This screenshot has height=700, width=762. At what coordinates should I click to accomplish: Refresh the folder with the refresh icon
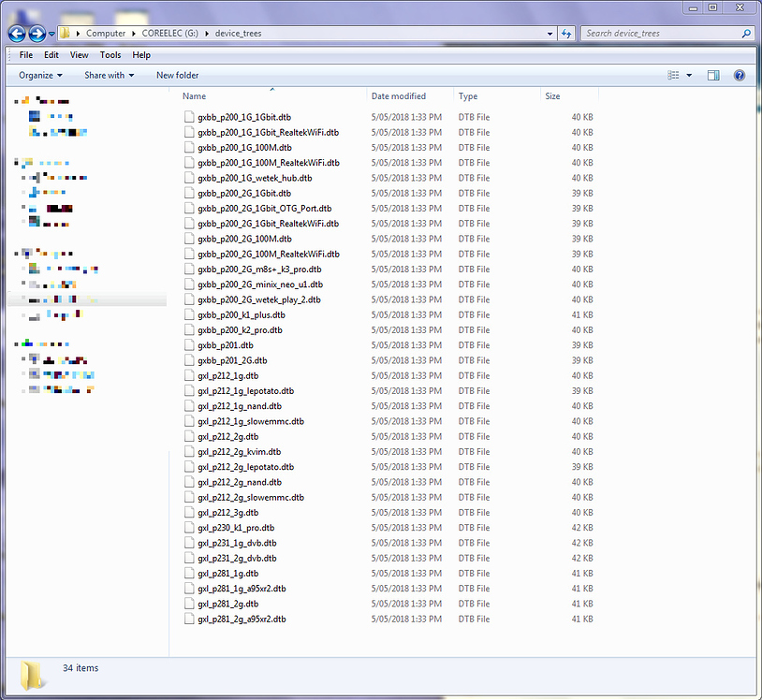pos(567,33)
